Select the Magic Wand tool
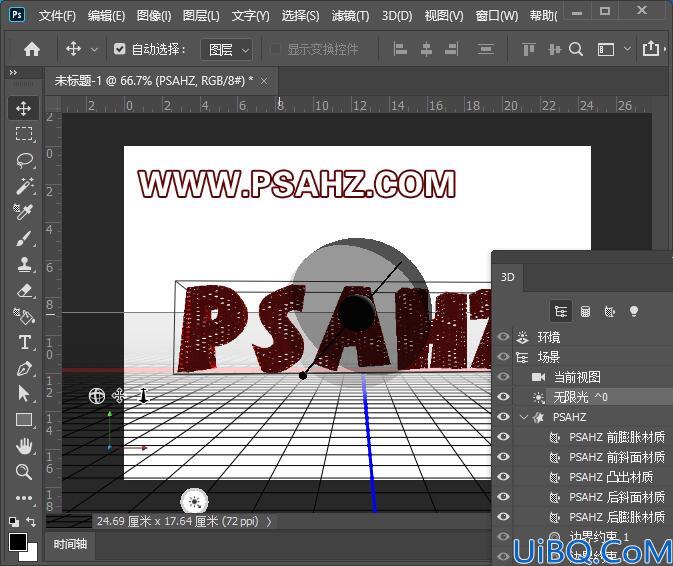The height and width of the screenshot is (566, 673). coord(24,186)
